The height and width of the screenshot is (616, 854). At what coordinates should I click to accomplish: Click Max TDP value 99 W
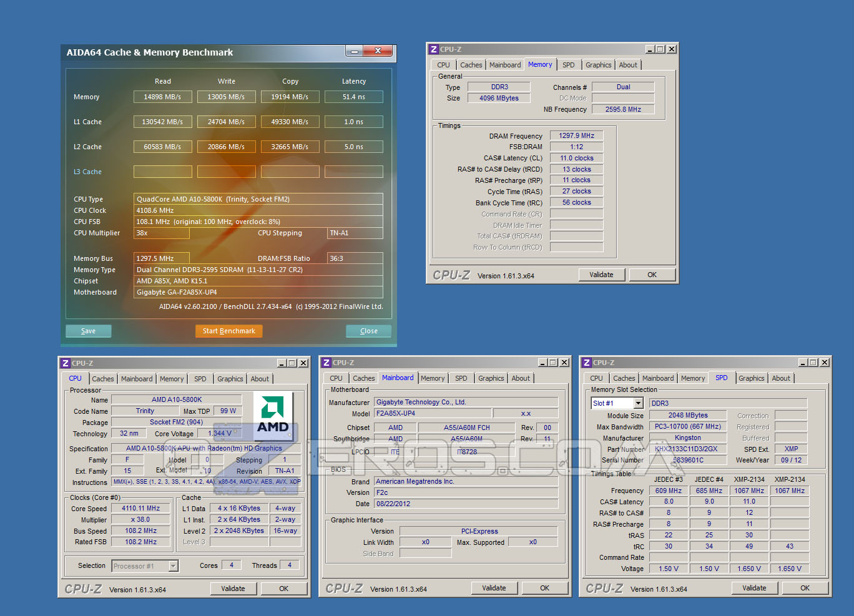tap(228, 411)
